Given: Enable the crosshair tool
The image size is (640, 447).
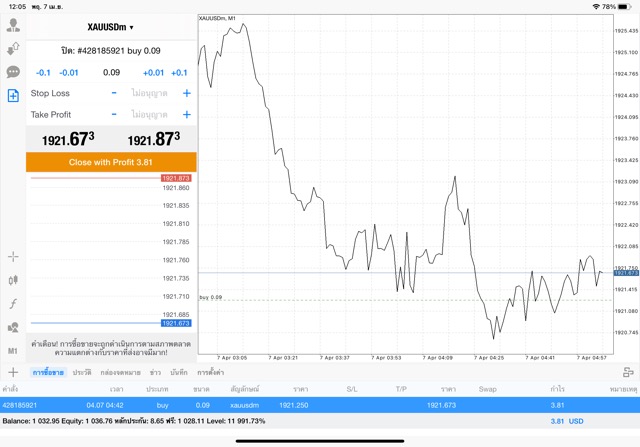Looking at the screenshot, I should click(13, 257).
